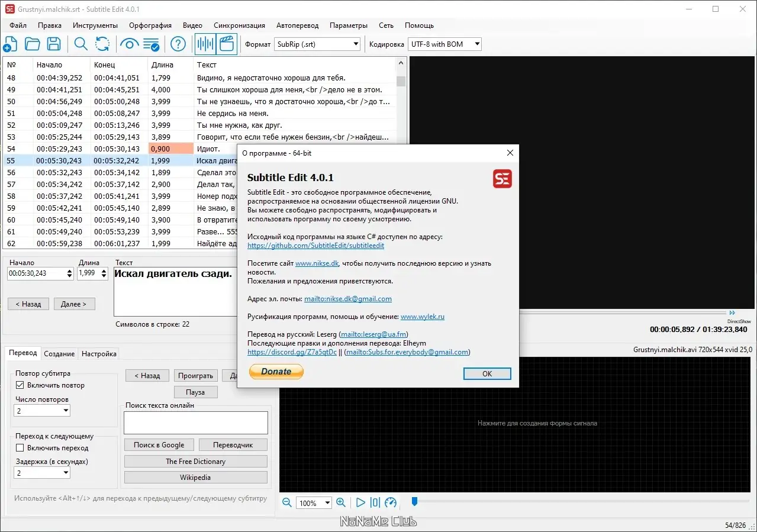Image resolution: width=757 pixels, height=532 pixels.
Task: Open the www.wylek.ru link
Action: click(x=423, y=317)
